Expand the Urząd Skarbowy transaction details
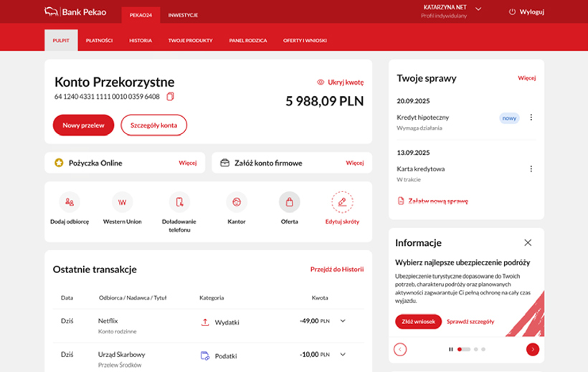The image size is (588, 372). [343, 354]
